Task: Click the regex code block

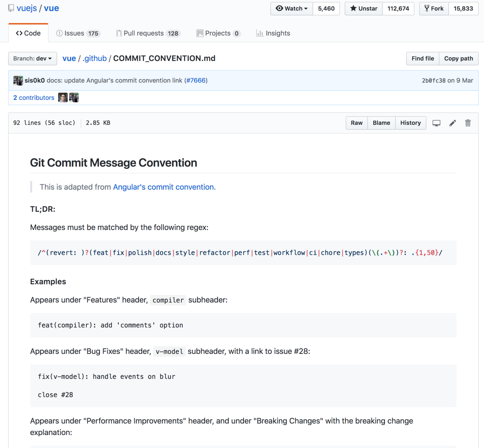Action: (243, 253)
